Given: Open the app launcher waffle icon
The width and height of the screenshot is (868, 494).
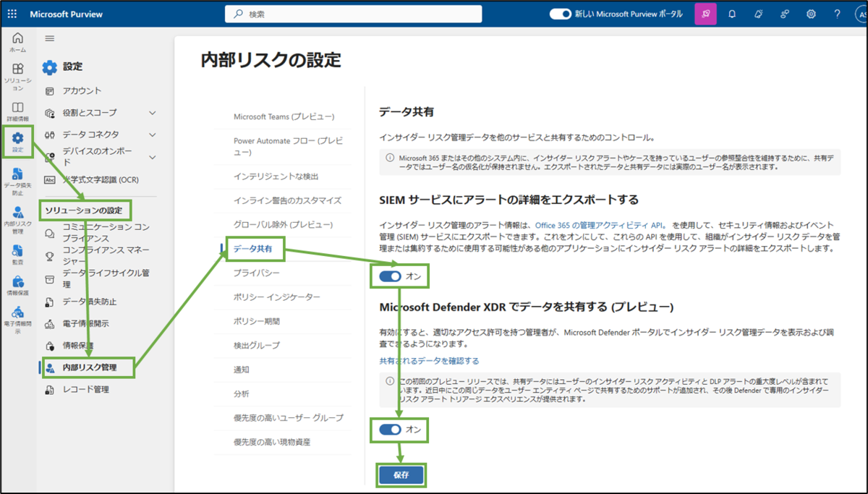Looking at the screenshot, I should coord(12,14).
